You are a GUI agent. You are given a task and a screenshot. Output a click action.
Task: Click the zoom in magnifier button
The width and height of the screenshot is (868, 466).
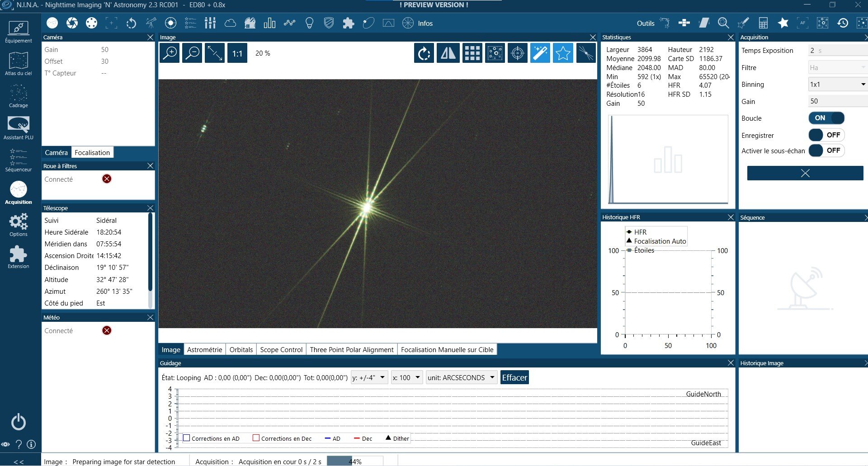170,53
